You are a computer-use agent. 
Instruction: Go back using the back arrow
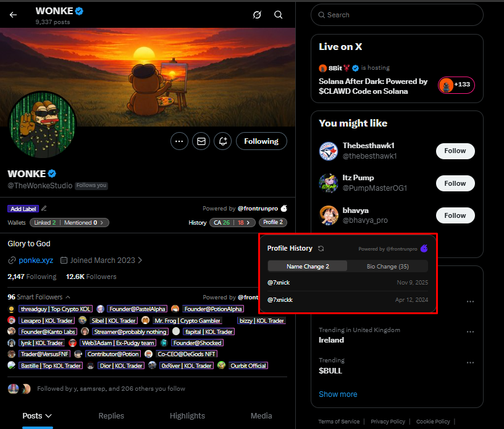[13, 15]
